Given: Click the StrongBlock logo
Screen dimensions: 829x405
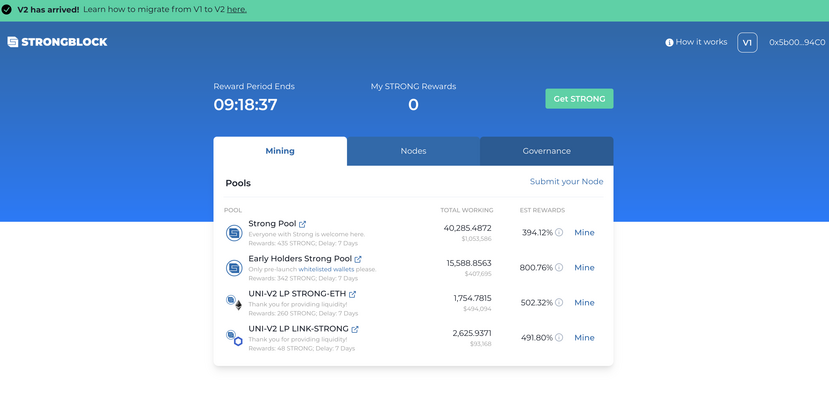Looking at the screenshot, I should 57,42.
